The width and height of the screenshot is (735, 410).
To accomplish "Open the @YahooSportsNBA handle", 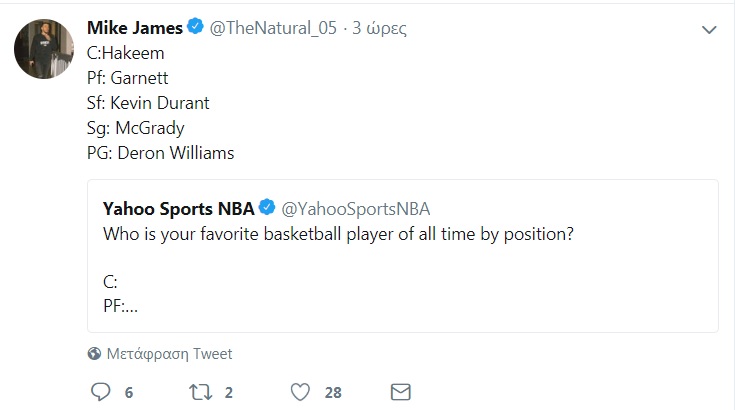I will (x=357, y=208).
